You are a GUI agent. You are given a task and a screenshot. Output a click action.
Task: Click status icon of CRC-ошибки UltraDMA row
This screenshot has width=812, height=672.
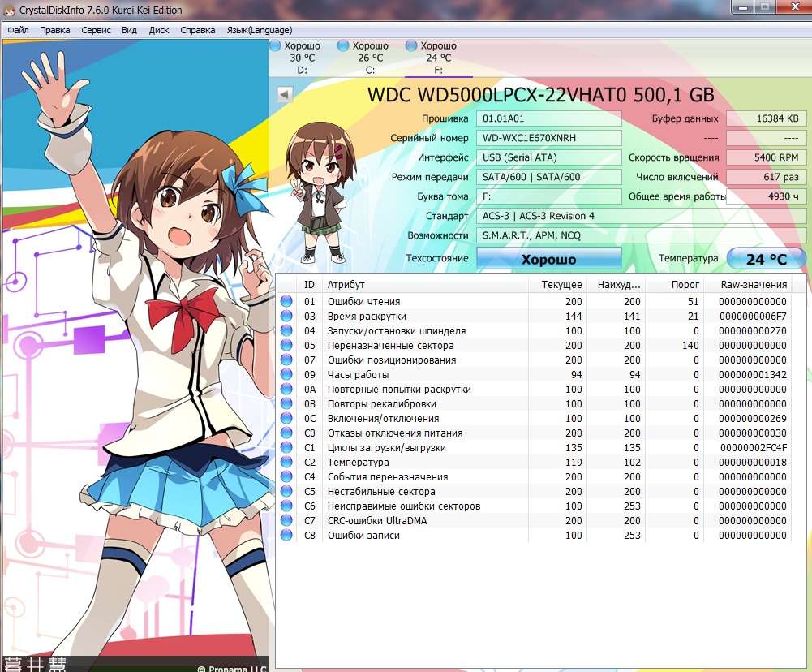(x=286, y=520)
